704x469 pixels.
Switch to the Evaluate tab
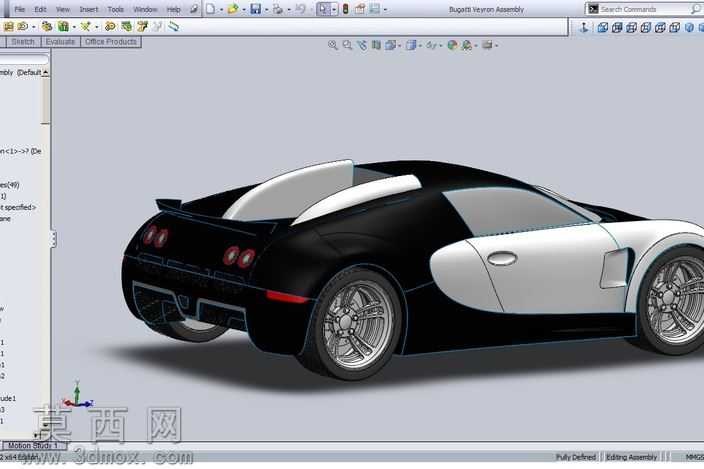coord(60,41)
